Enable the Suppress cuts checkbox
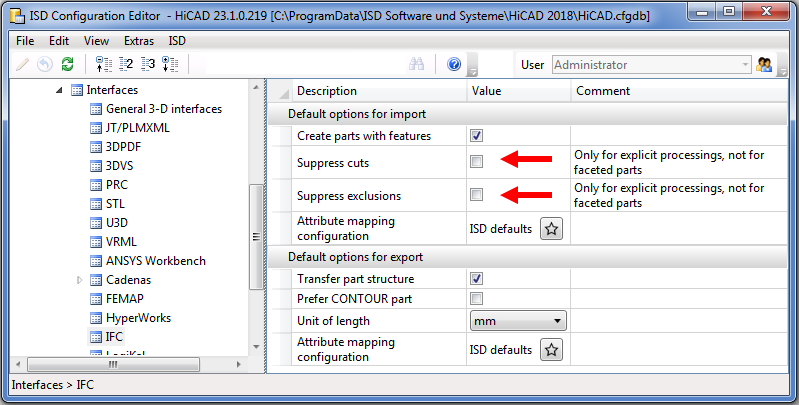 point(477,161)
